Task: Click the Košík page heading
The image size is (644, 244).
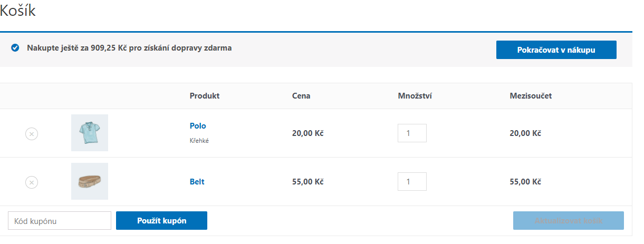Action: (18, 11)
